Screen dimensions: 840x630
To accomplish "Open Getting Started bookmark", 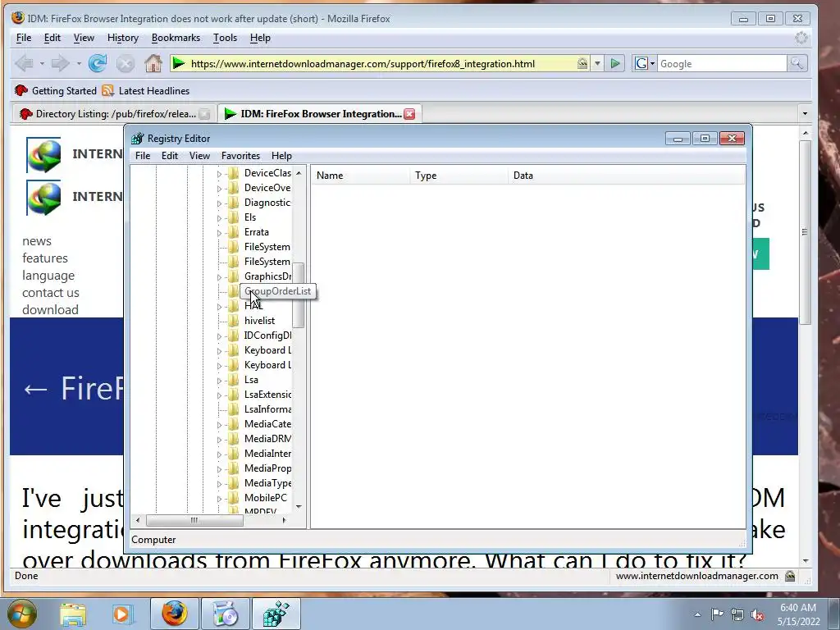I will [x=56, y=90].
